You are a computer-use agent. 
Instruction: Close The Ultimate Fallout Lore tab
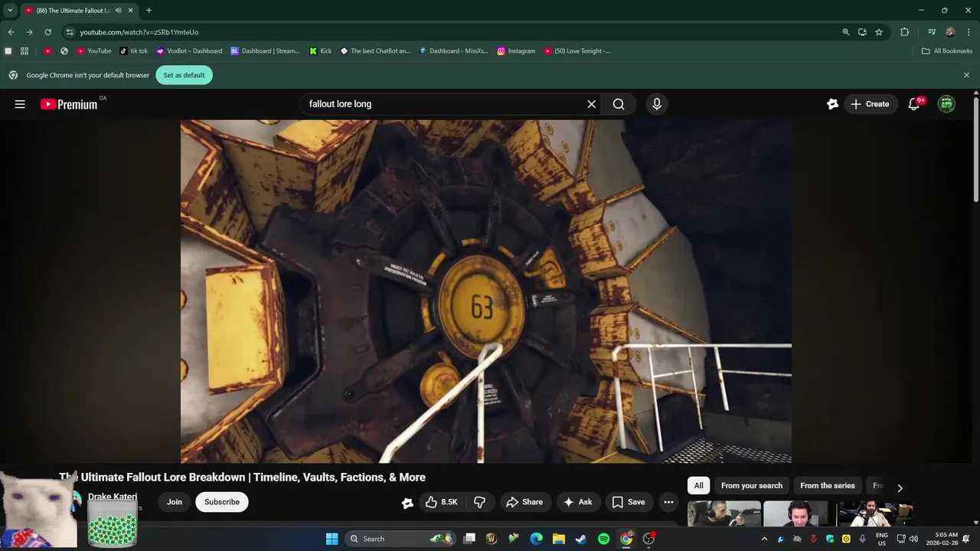click(131, 11)
